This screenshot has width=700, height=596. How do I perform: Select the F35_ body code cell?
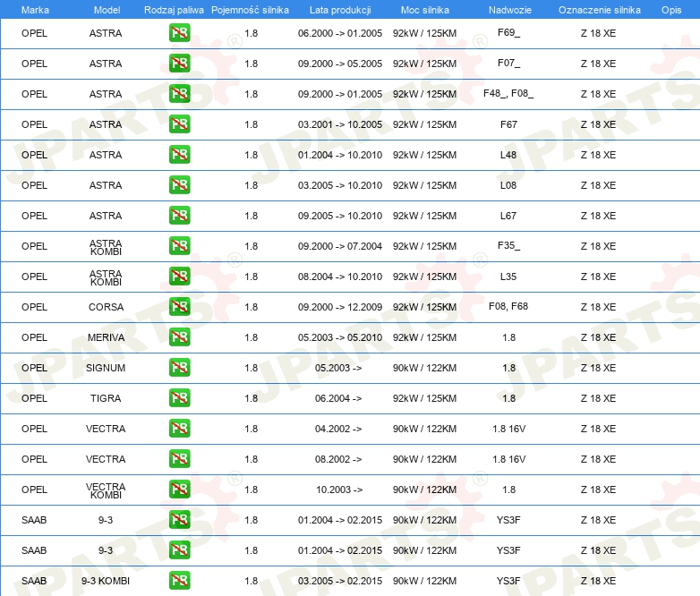pyautogui.click(x=508, y=245)
